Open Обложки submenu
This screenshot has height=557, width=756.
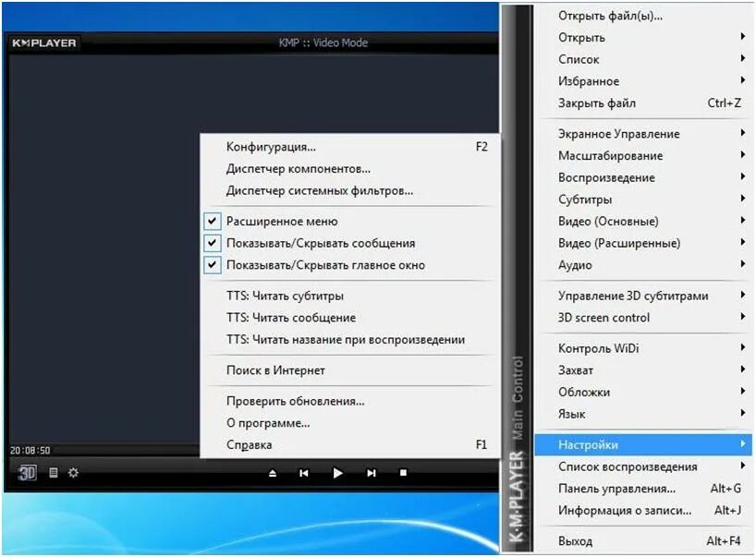point(643,392)
